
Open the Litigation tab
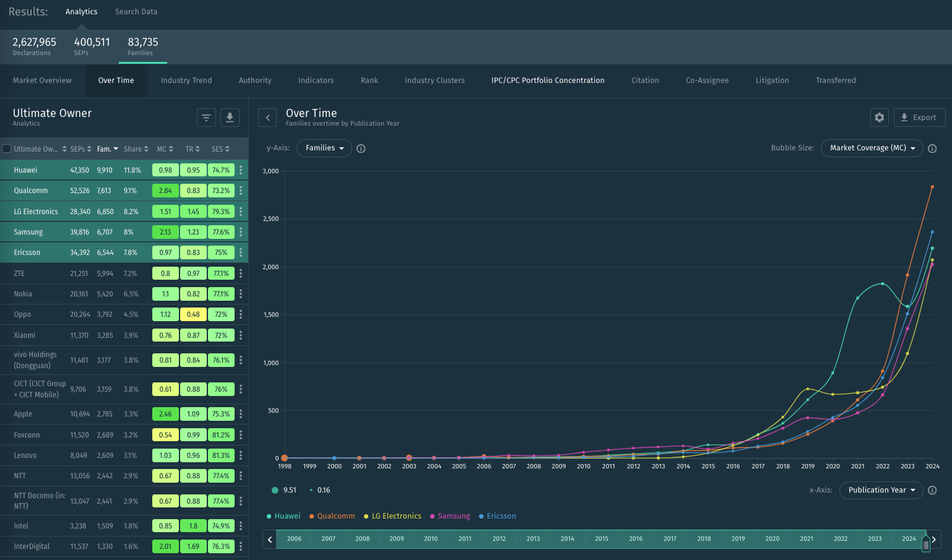point(772,80)
